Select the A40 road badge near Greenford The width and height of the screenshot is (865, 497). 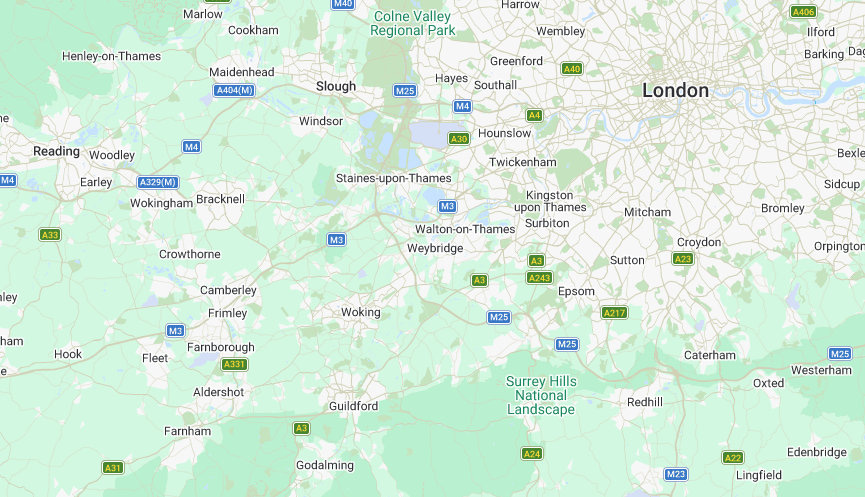click(x=572, y=68)
